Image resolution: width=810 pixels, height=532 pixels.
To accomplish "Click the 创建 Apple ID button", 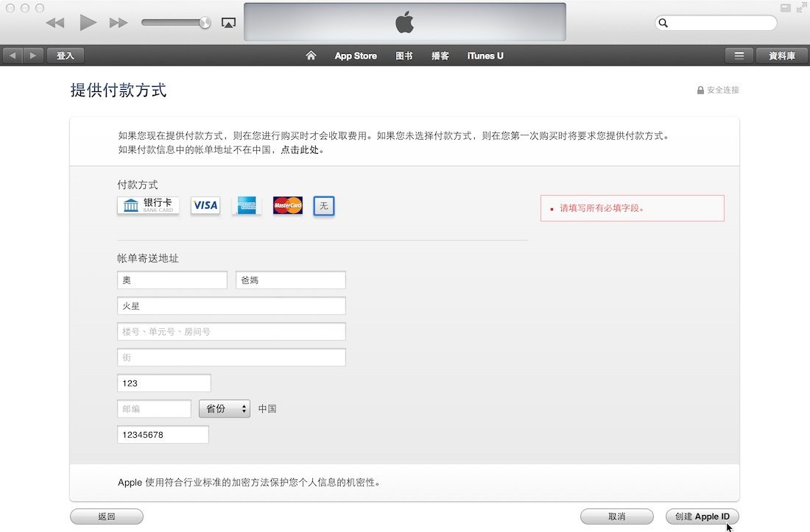I will click(702, 517).
